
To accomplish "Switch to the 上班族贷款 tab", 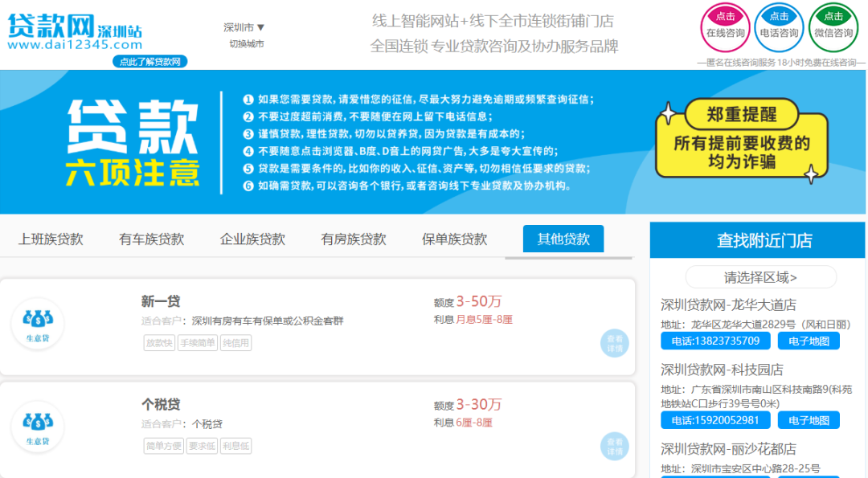I will pyautogui.click(x=51, y=239).
